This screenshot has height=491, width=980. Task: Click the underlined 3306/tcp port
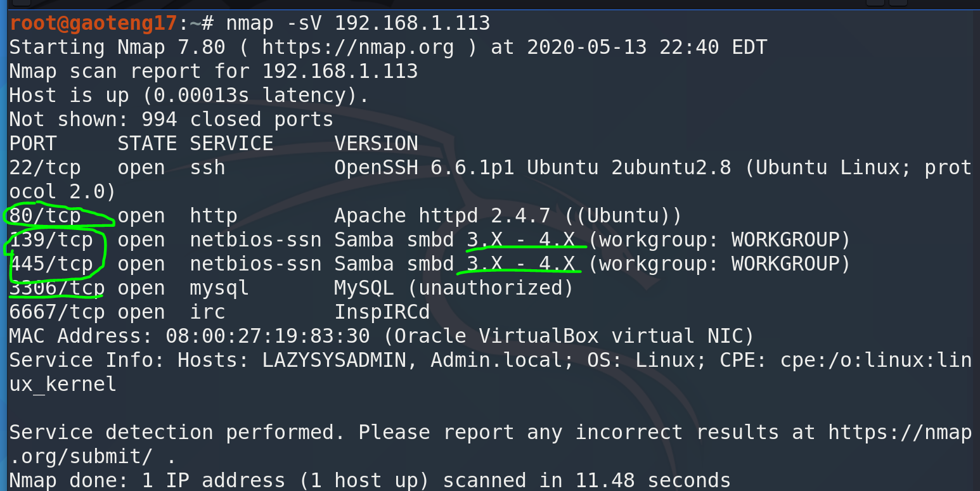pos(56,288)
